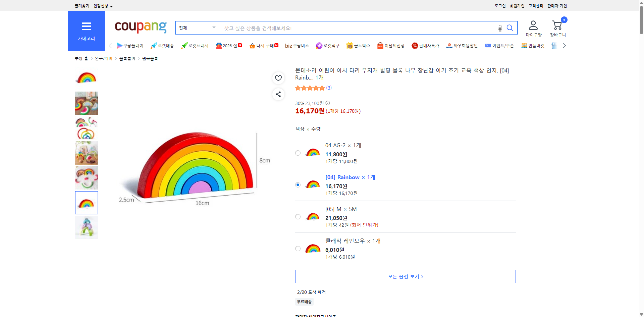
Task: Select the 04 AG-2 option radio button
Action: pyautogui.click(x=298, y=153)
